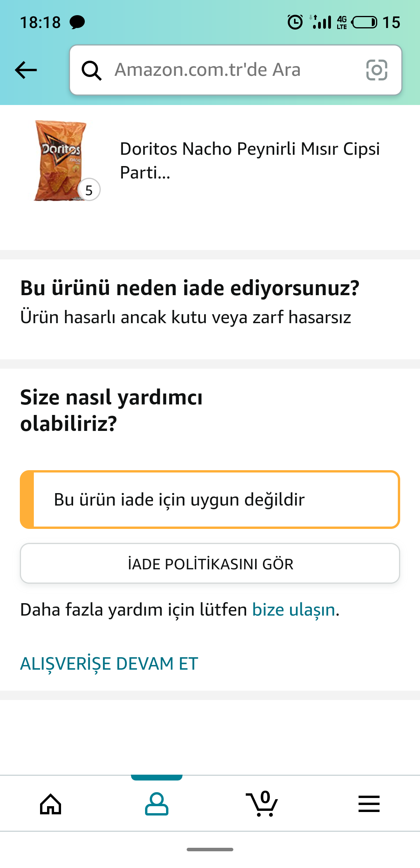Open camera scan search icon
The height and width of the screenshot is (868, 420).
tap(376, 70)
